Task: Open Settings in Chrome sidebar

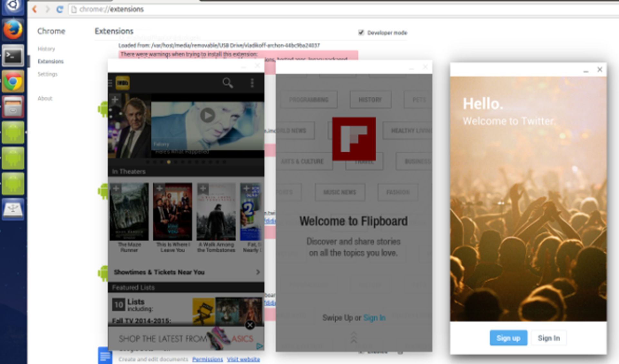Action: tap(47, 74)
